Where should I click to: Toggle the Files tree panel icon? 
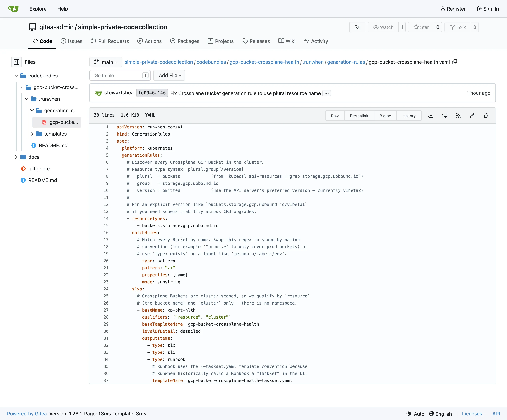(16, 62)
